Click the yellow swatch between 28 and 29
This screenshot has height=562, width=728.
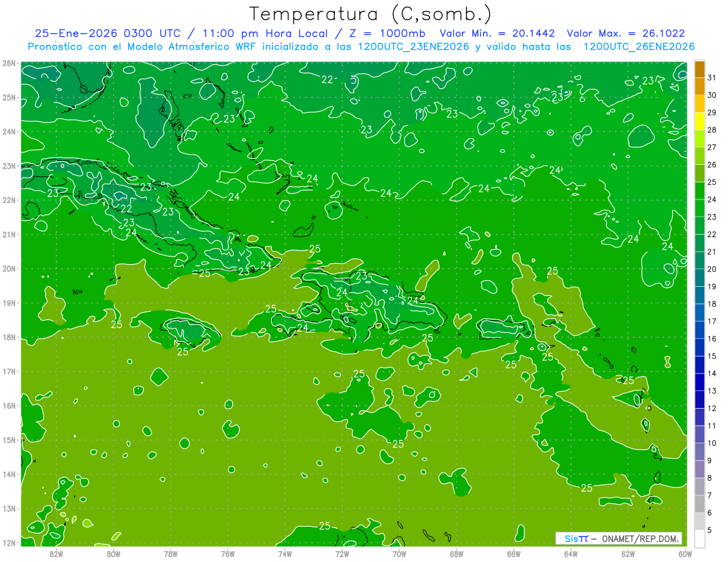coord(699,121)
